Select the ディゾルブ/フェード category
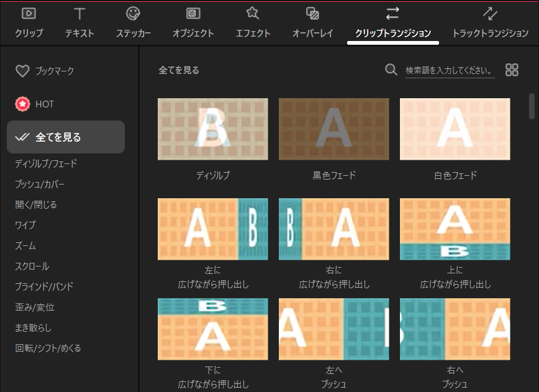 click(x=46, y=164)
